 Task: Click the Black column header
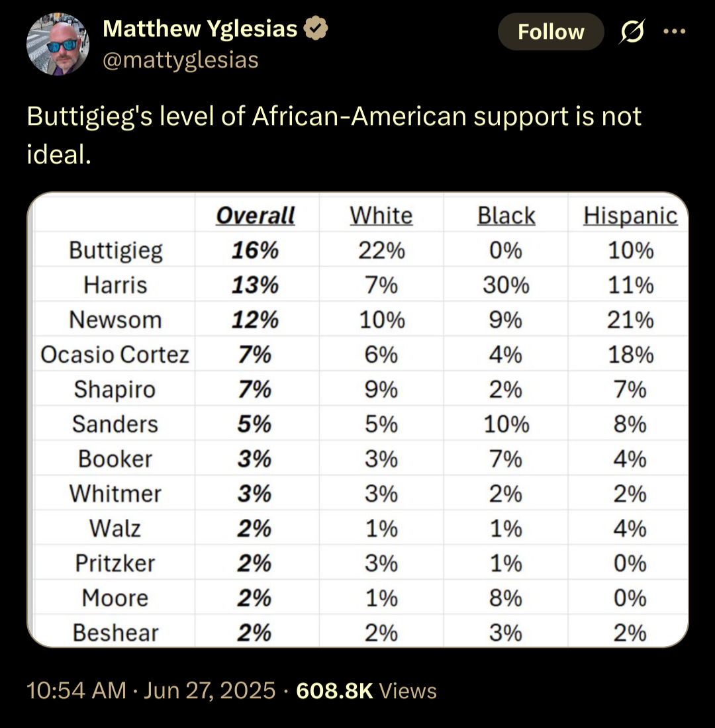tap(506, 216)
